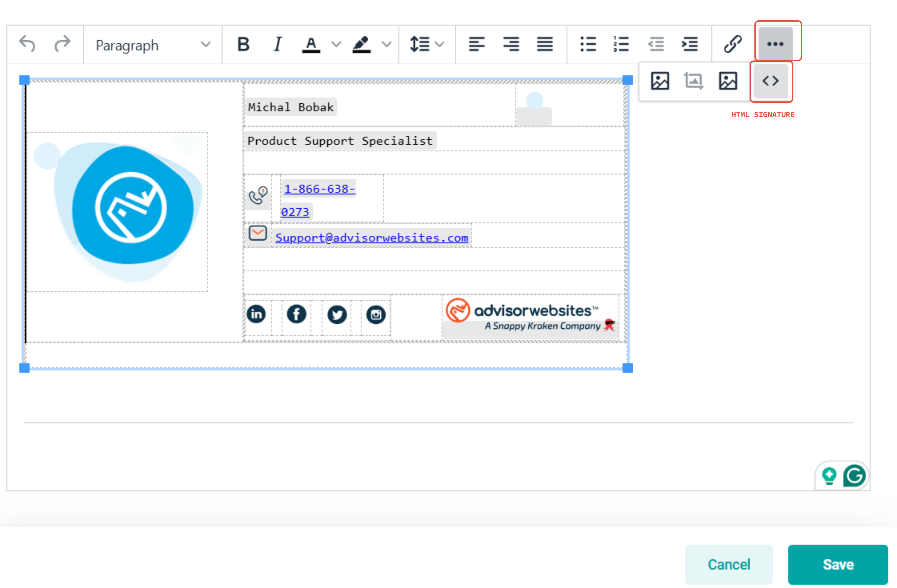Click the Cancel button
Viewport: 897px width, 588px height.
point(729,564)
